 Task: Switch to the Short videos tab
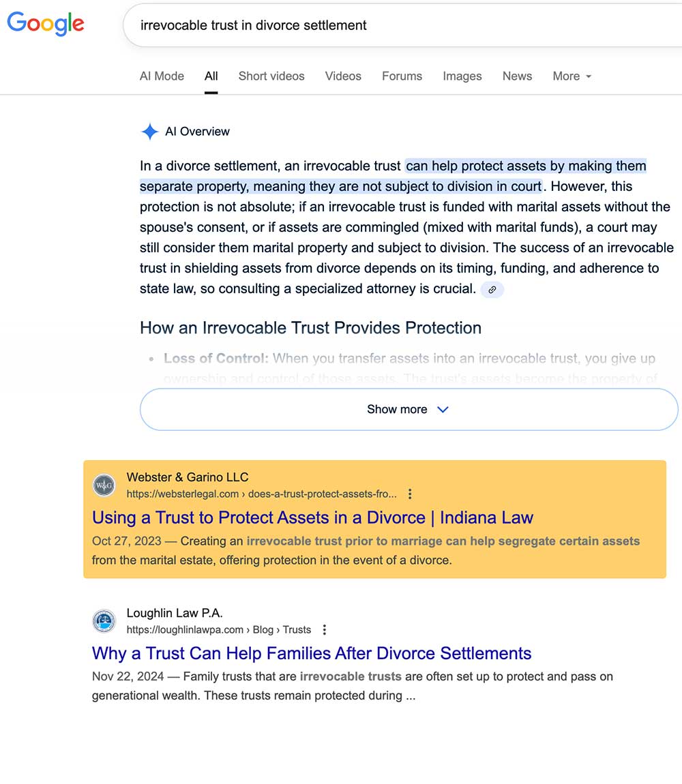coord(271,76)
